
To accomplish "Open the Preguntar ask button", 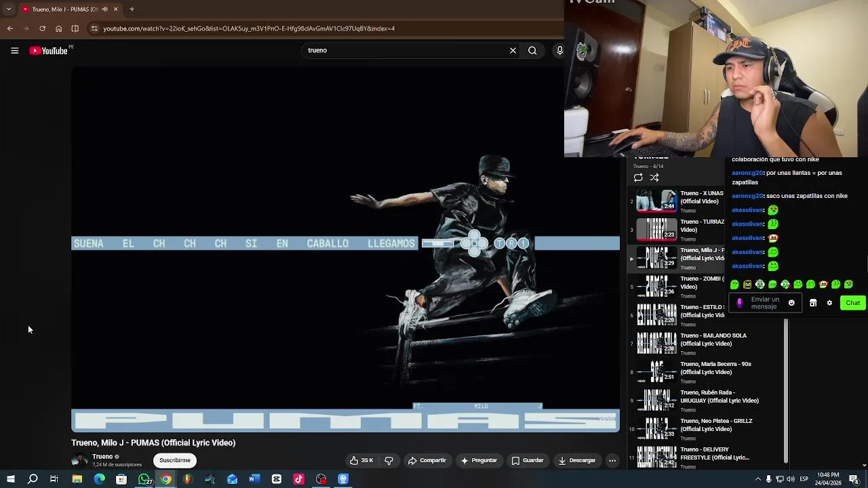I will (x=479, y=460).
